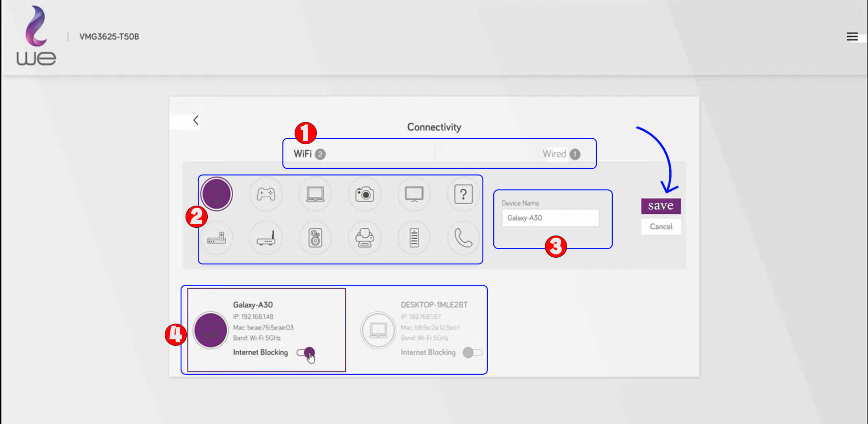Go back using the left chevron
868x424 pixels.
196,120
